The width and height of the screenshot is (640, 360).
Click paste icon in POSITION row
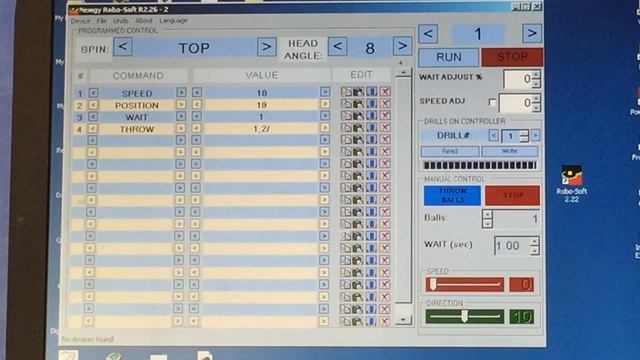(x=358, y=104)
